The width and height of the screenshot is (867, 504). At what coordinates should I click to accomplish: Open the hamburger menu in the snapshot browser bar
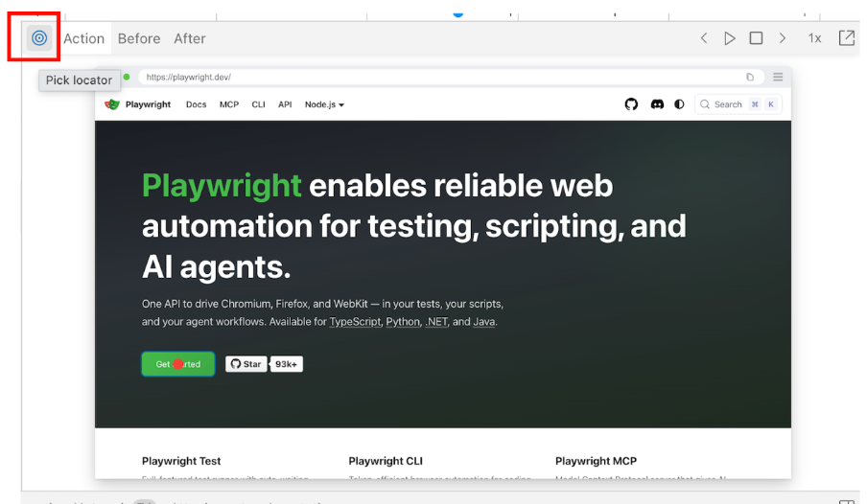(x=778, y=77)
